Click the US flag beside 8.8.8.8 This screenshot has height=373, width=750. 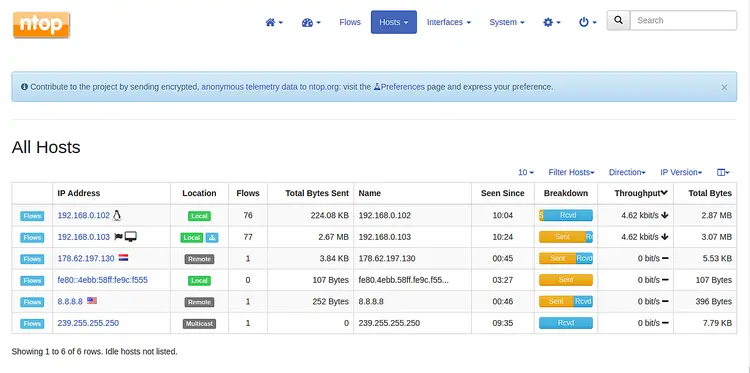pos(92,301)
